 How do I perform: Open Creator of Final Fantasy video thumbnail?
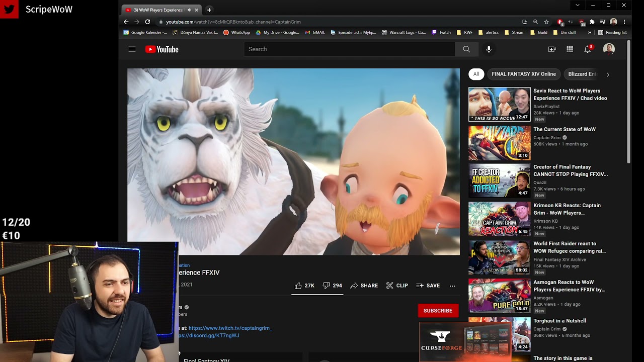point(499,181)
